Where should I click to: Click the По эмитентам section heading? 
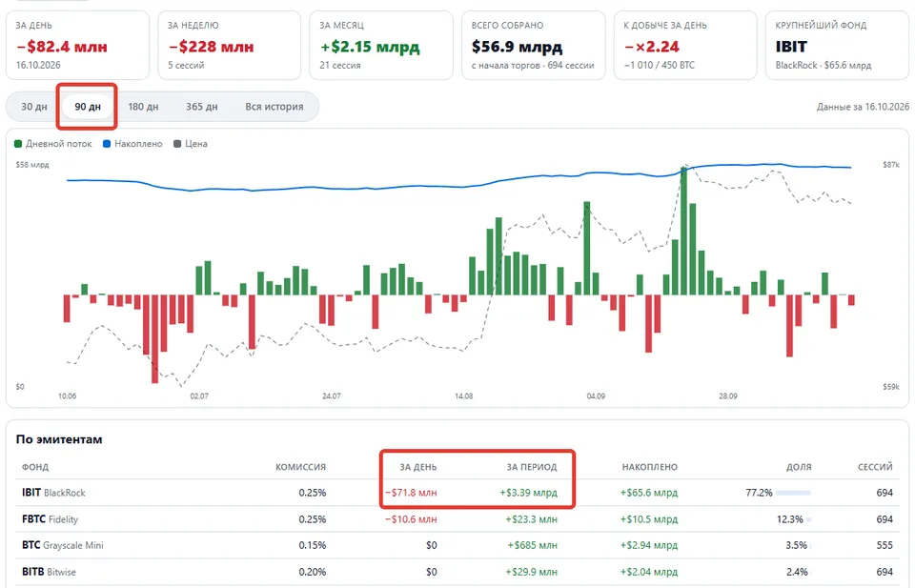point(59,439)
